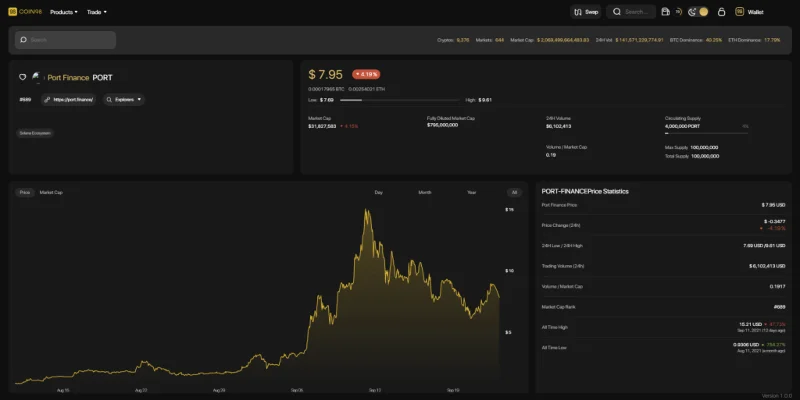Click the circulating supply progress bar

(x=707, y=133)
